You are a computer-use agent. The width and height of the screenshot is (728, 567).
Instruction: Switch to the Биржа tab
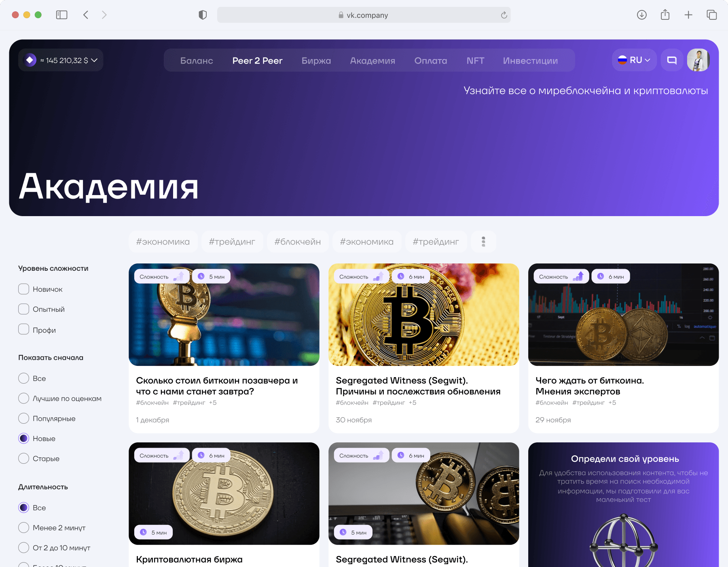[316, 61]
